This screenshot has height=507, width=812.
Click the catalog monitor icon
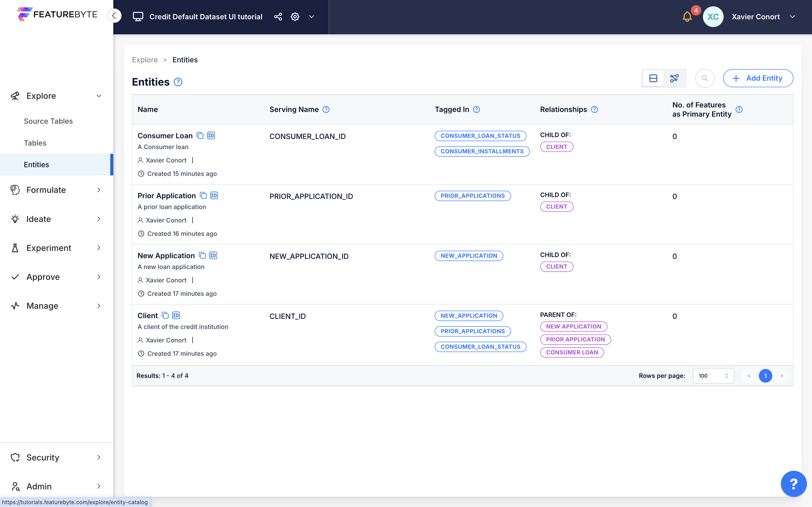[138, 16]
